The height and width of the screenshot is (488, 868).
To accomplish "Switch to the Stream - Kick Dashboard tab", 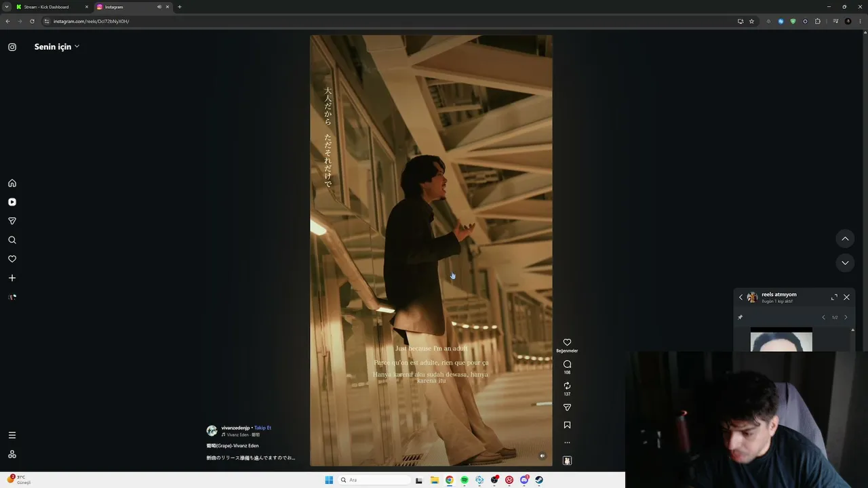I will (52, 7).
